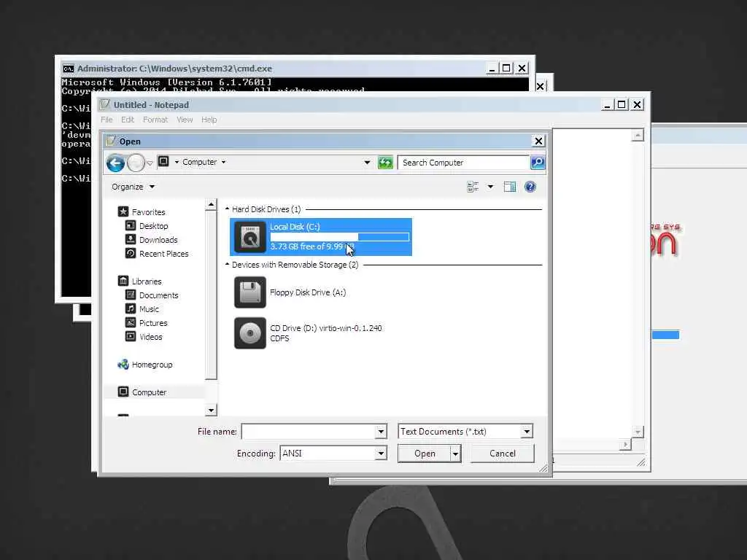Viewport: 747px width, 560px height.
Task: Click the Computer icon in the address bar
Action: (163, 162)
